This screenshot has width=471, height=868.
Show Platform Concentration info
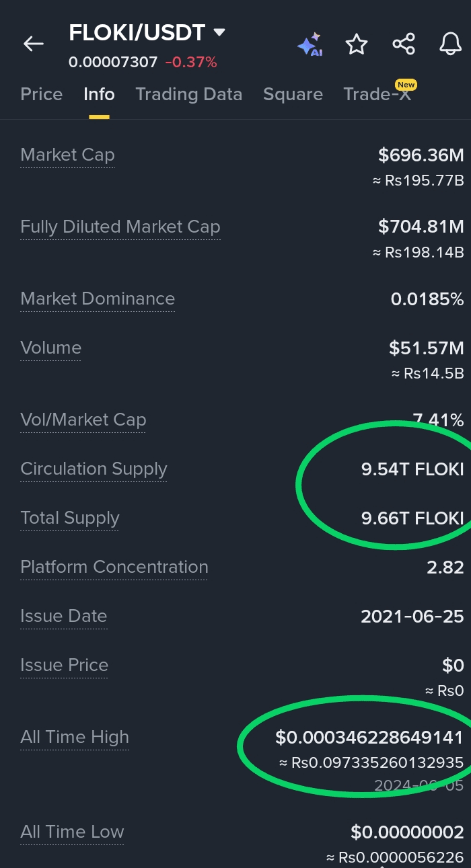coord(114,567)
